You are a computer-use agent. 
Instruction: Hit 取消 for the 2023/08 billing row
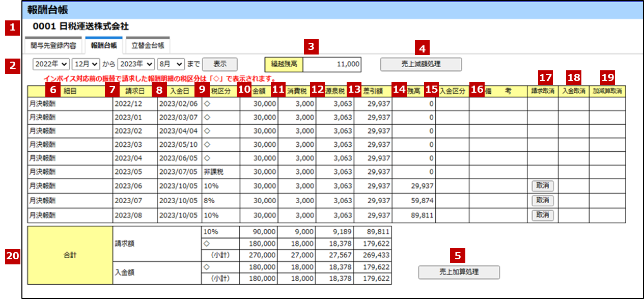pyautogui.click(x=542, y=215)
